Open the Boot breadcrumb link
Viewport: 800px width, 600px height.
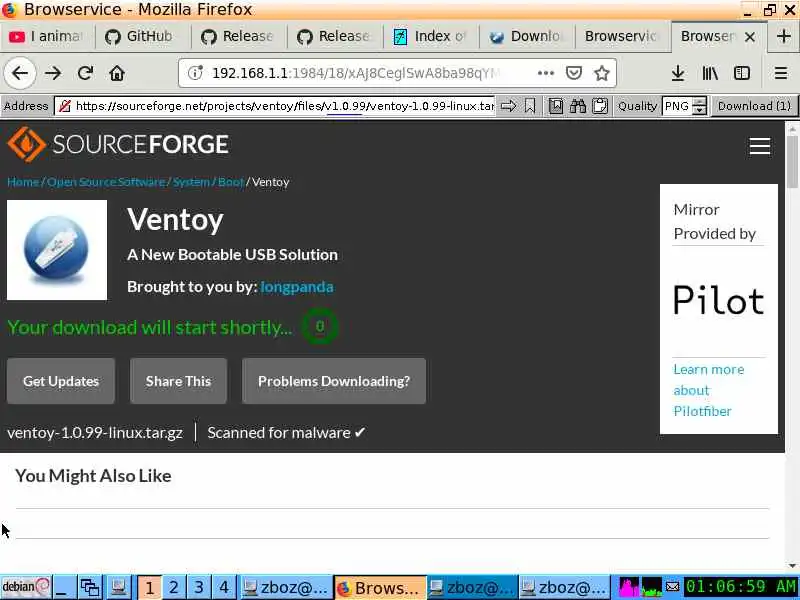pos(231,182)
